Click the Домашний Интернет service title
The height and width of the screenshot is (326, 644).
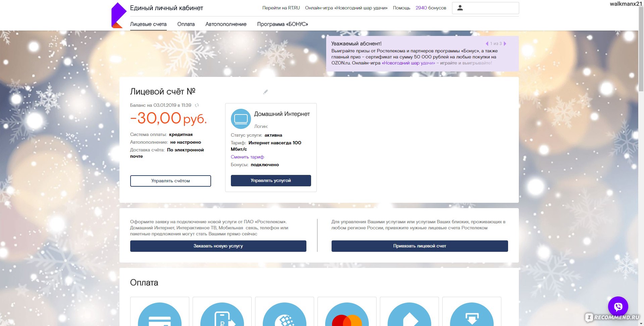[x=282, y=114]
